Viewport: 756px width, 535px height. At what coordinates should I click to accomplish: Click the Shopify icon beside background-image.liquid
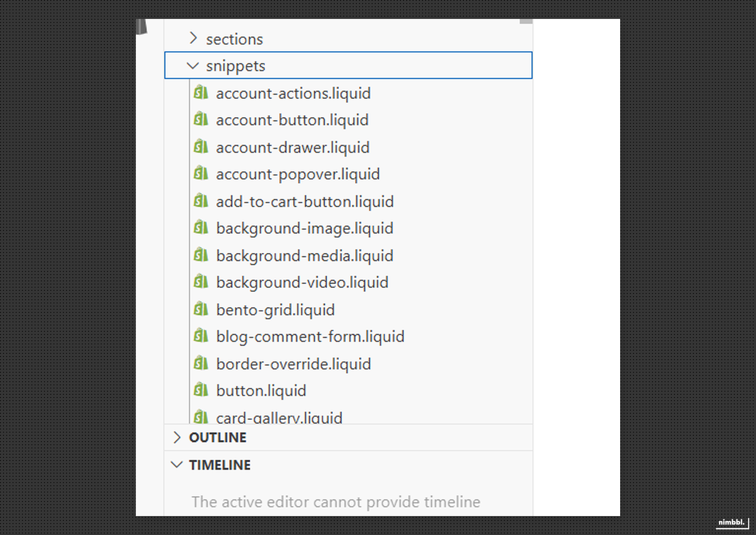coord(202,228)
